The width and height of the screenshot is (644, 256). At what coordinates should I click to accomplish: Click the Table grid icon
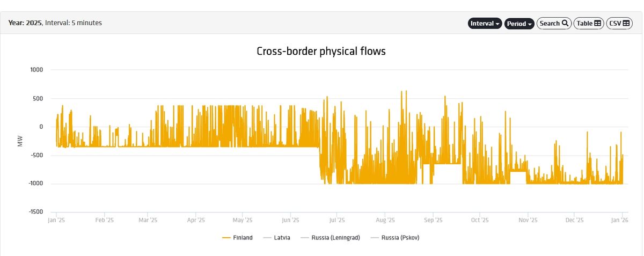597,24
